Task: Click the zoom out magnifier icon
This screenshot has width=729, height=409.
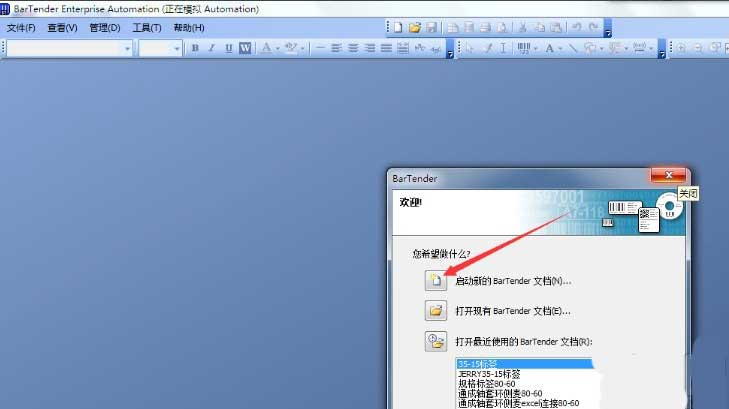Action: (x=698, y=48)
